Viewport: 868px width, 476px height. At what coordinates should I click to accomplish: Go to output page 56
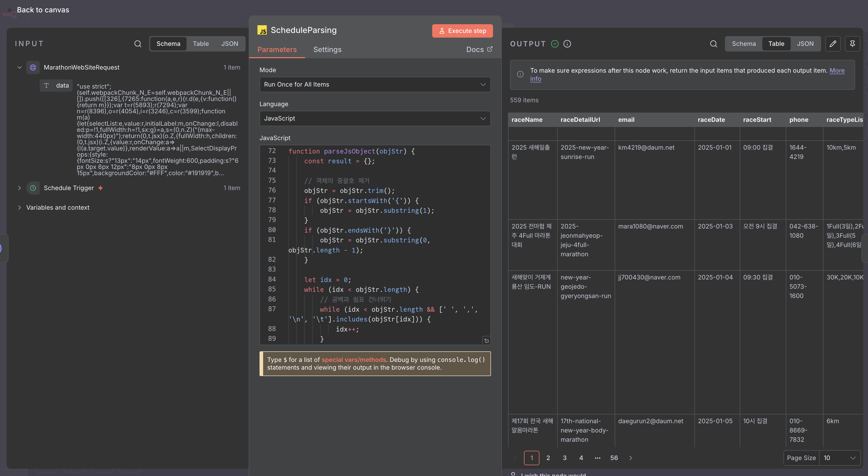tap(614, 458)
